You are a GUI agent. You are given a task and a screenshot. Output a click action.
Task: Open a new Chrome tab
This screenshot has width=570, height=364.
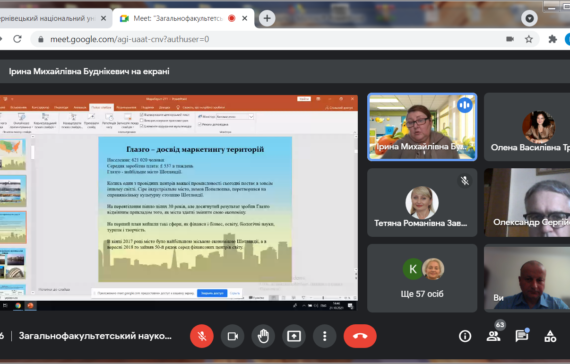pyautogui.click(x=267, y=18)
